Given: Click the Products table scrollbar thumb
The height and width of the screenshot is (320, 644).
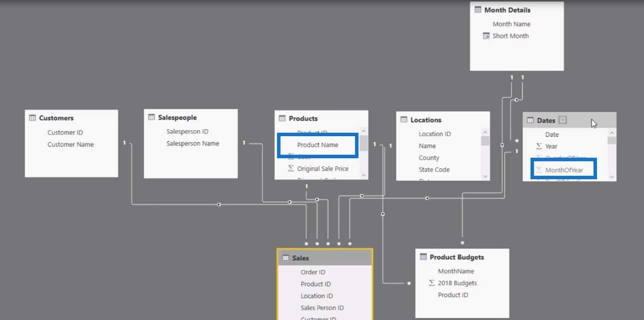Looking at the screenshot, I should point(363,143).
